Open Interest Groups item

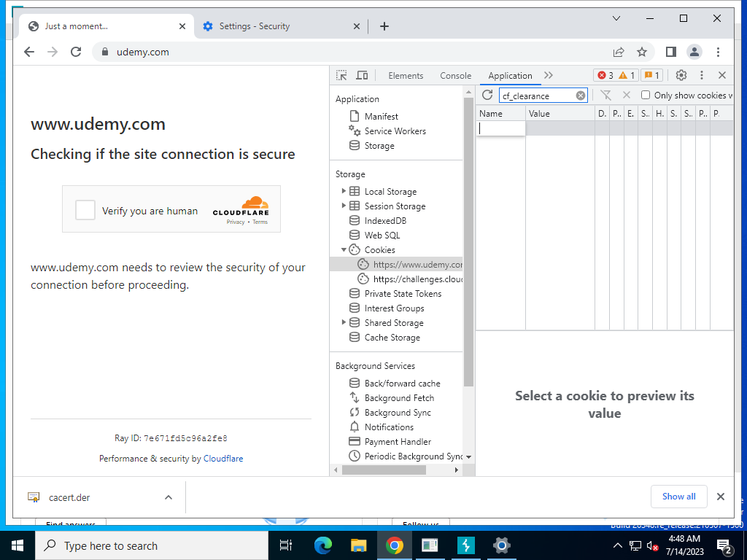(x=394, y=308)
